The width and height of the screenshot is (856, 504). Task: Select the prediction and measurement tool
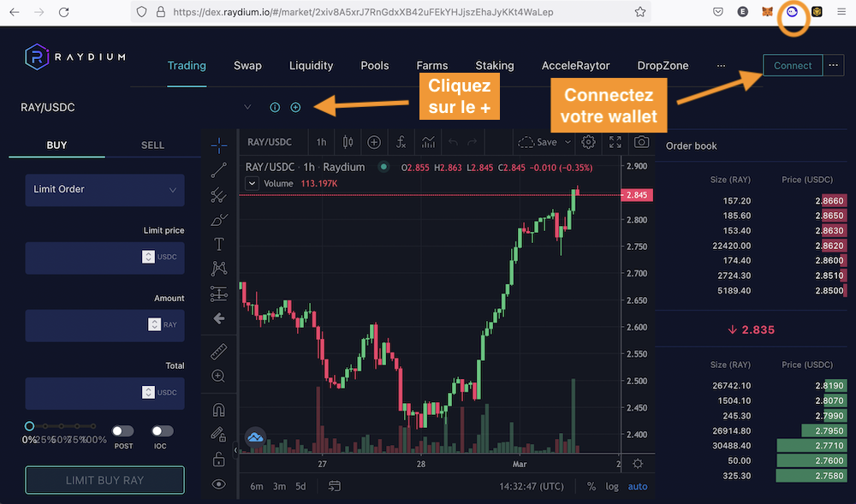point(219,294)
